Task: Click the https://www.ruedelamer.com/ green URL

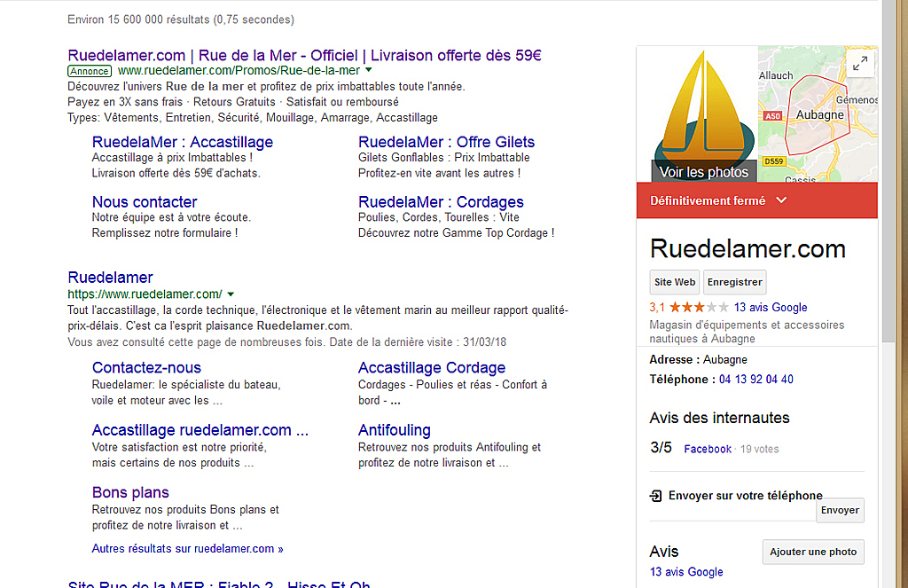Action: pyautogui.click(x=145, y=294)
